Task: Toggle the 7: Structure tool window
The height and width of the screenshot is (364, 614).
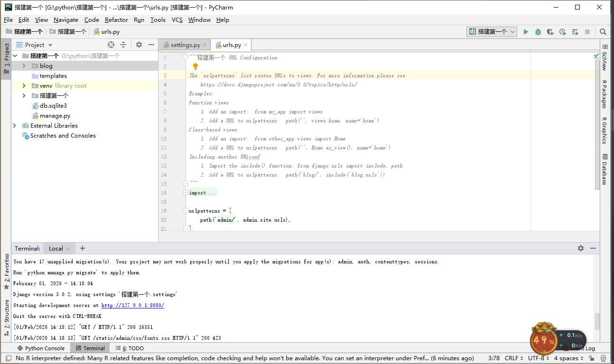Action: [6, 317]
